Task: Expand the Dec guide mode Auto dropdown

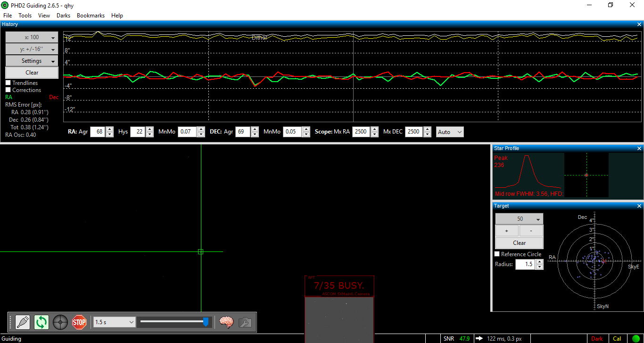Action: point(450,132)
